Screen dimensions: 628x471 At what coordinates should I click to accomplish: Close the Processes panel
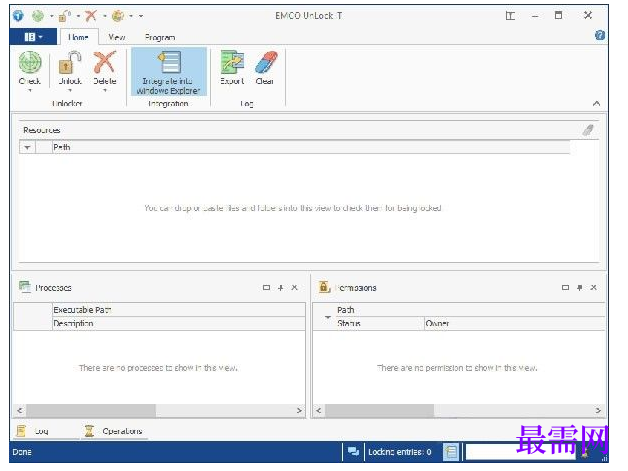pyautogui.click(x=294, y=288)
